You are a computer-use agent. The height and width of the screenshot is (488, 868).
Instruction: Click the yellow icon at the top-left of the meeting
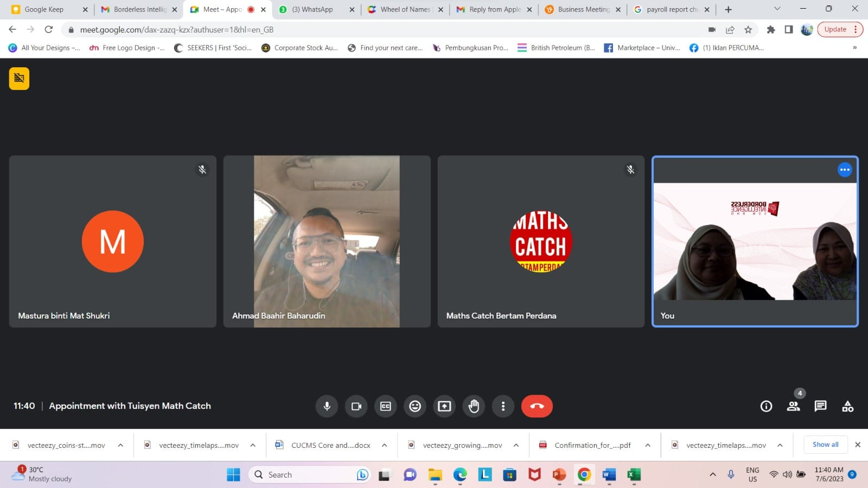[19, 78]
